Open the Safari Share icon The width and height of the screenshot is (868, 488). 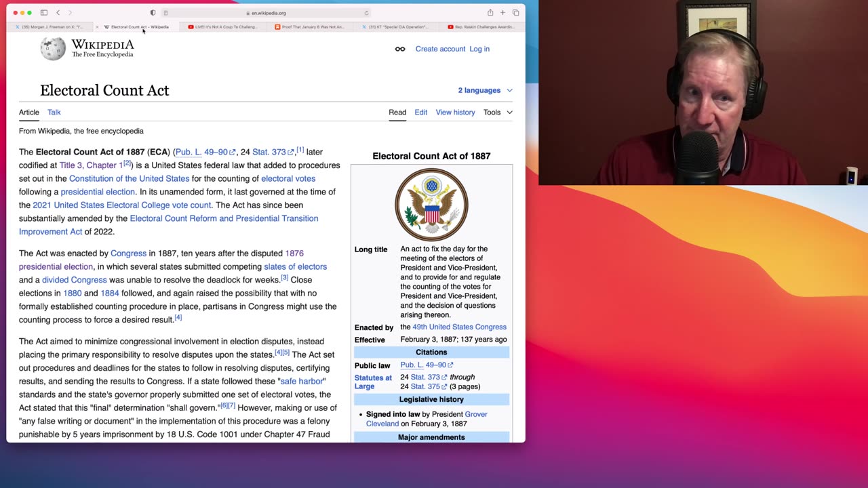point(490,13)
